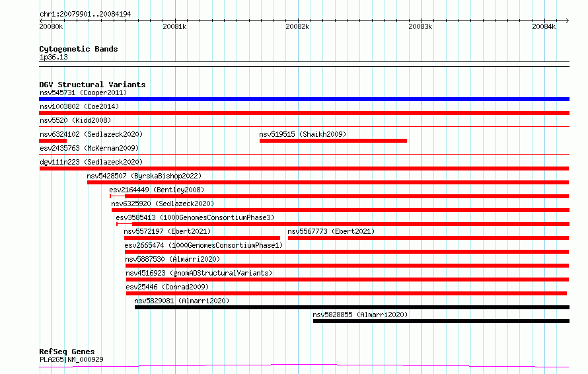
Task: Select the short nsv6324102 red bar
Action: 53,141
